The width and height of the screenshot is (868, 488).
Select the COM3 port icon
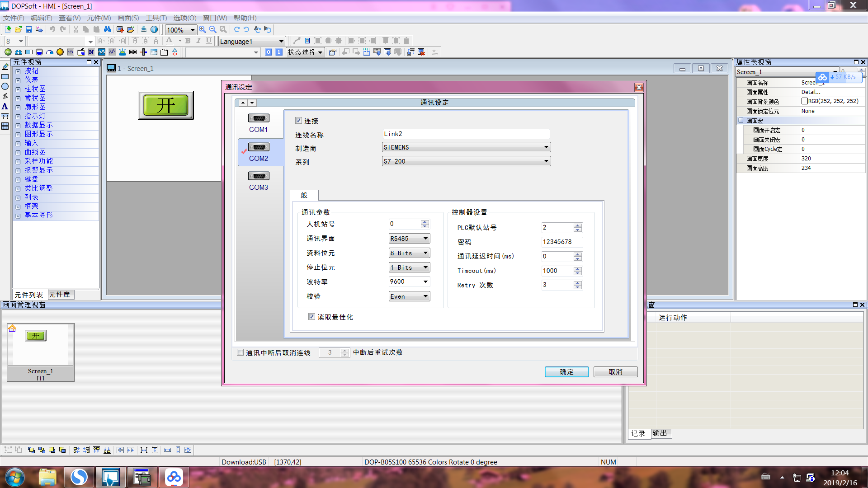(259, 176)
